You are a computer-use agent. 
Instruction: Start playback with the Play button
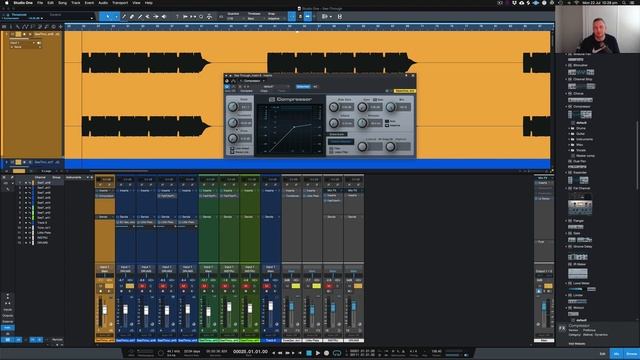[x=318, y=353]
